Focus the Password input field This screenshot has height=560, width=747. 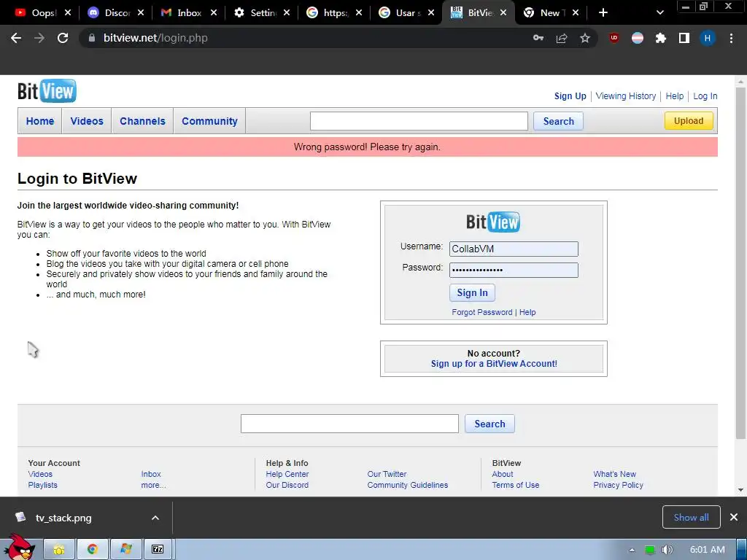coord(514,270)
